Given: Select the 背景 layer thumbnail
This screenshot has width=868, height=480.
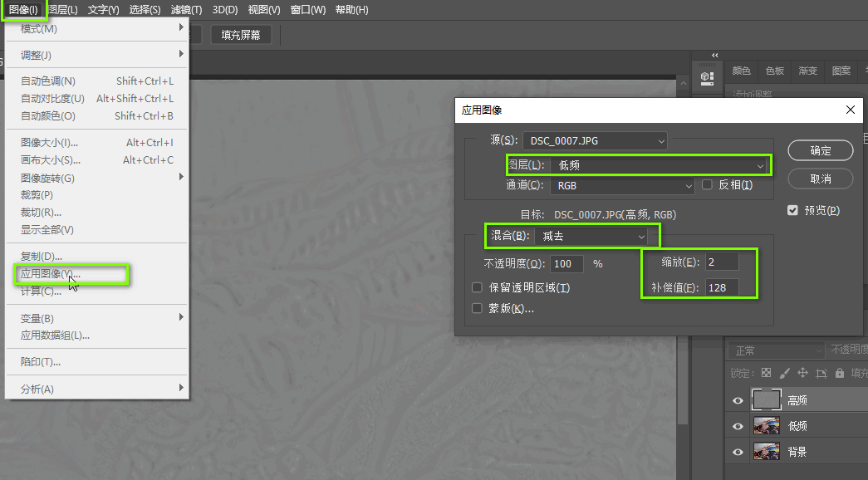Looking at the screenshot, I should pyautogui.click(x=767, y=451).
